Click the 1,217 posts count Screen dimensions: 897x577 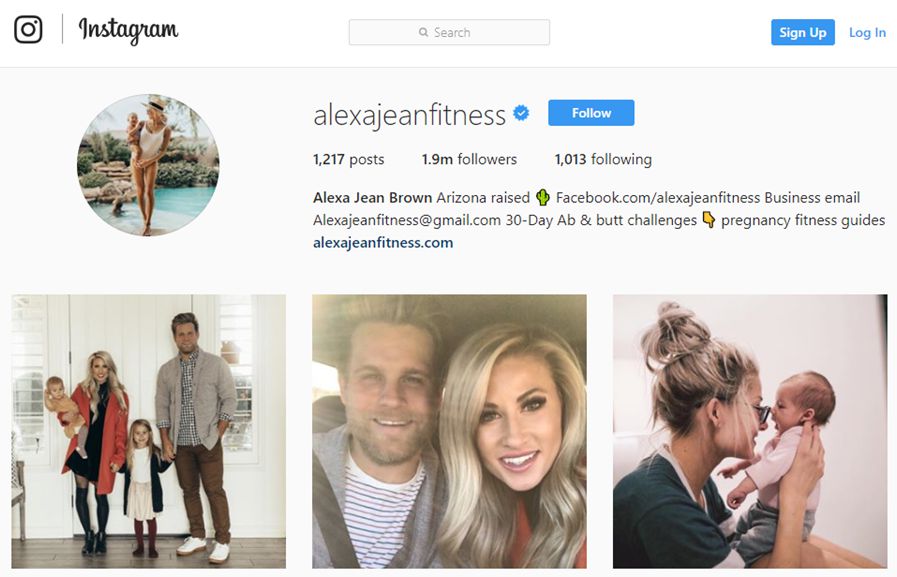348,159
